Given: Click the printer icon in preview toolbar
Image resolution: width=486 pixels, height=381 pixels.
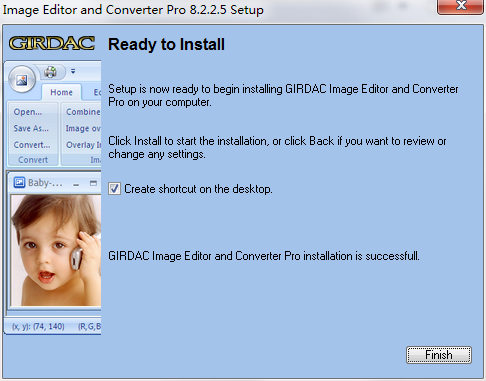Looking at the screenshot, I should pos(51,72).
